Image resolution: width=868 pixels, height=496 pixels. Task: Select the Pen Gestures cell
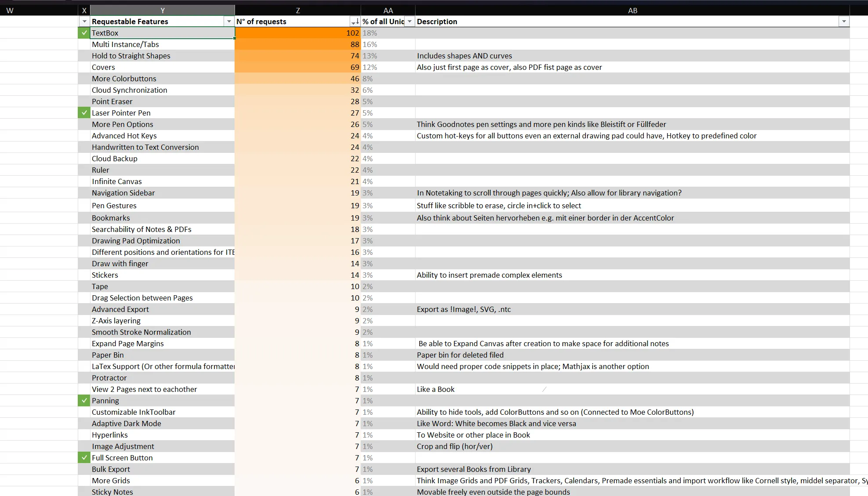pos(163,206)
